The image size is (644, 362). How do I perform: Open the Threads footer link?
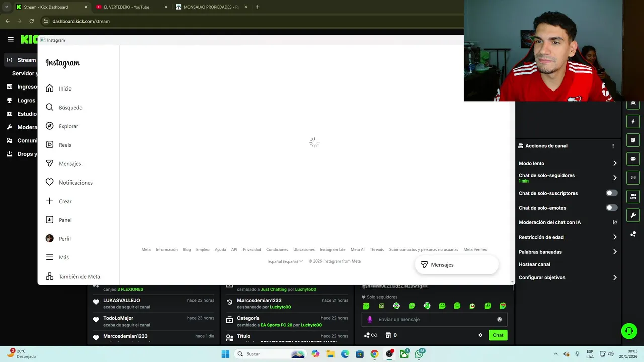[x=377, y=249]
